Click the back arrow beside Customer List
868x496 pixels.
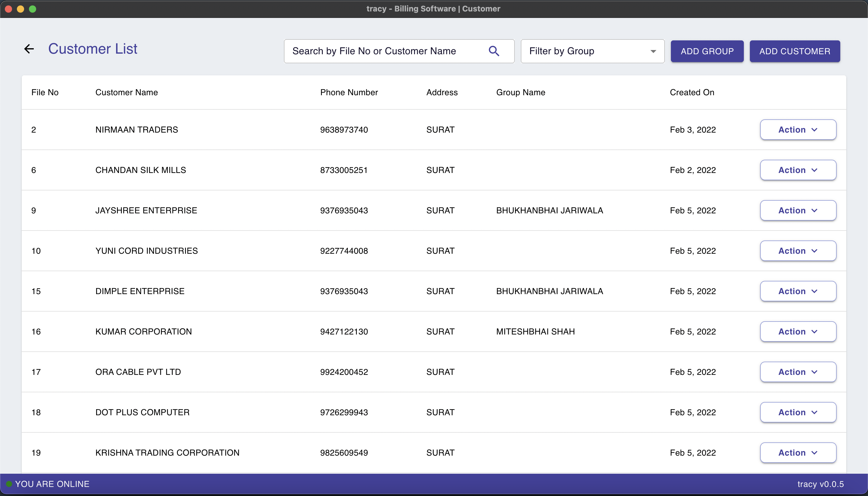[x=29, y=49]
